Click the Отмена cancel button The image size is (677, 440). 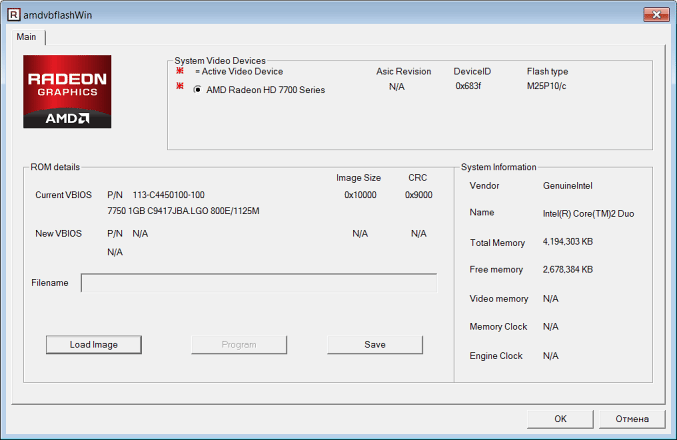(x=632, y=419)
